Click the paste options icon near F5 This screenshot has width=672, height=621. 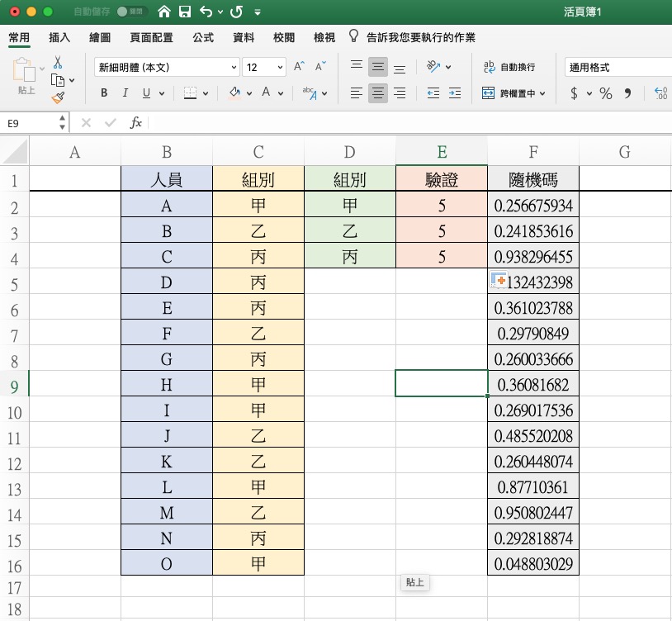coord(498,282)
